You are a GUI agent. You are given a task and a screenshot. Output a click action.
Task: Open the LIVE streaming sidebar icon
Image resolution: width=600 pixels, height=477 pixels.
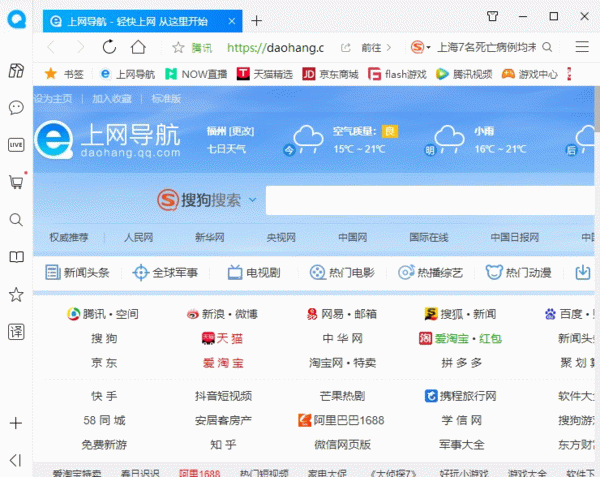(x=16, y=145)
